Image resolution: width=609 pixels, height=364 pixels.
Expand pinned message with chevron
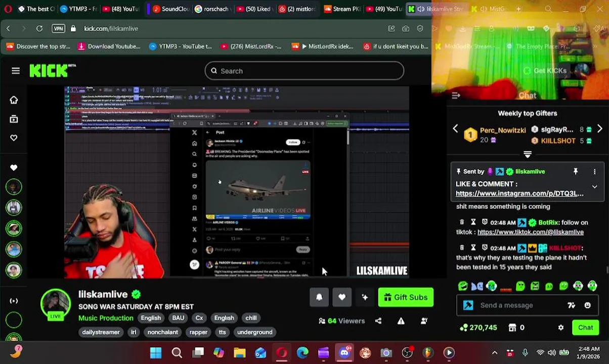[595, 187]
